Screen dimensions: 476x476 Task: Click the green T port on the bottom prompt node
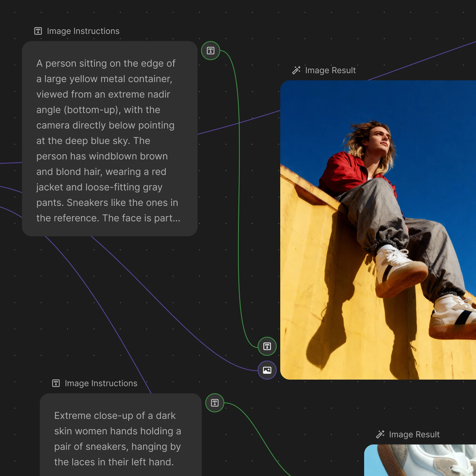[214, 403]
